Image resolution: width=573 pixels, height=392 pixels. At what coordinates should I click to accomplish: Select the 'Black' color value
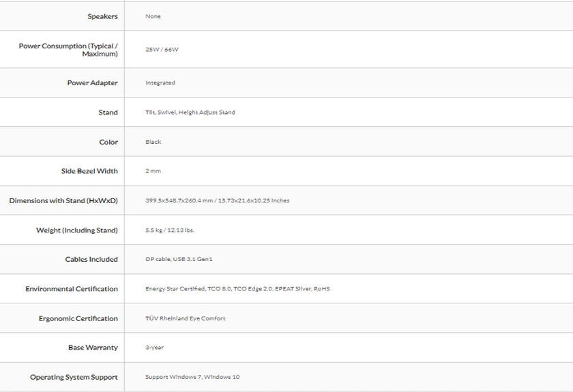point(153,142)
